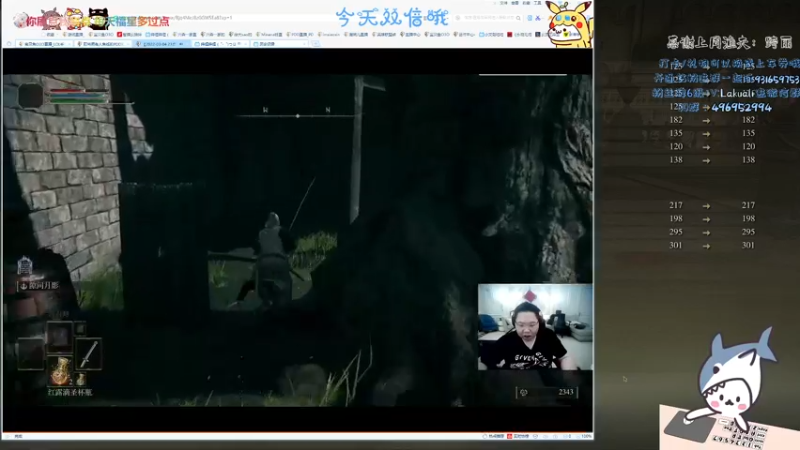Click the 301 → 301 row in overlay list
Image resolution: width=800 pixels, height=450 pixels.
tap(712, 245)
